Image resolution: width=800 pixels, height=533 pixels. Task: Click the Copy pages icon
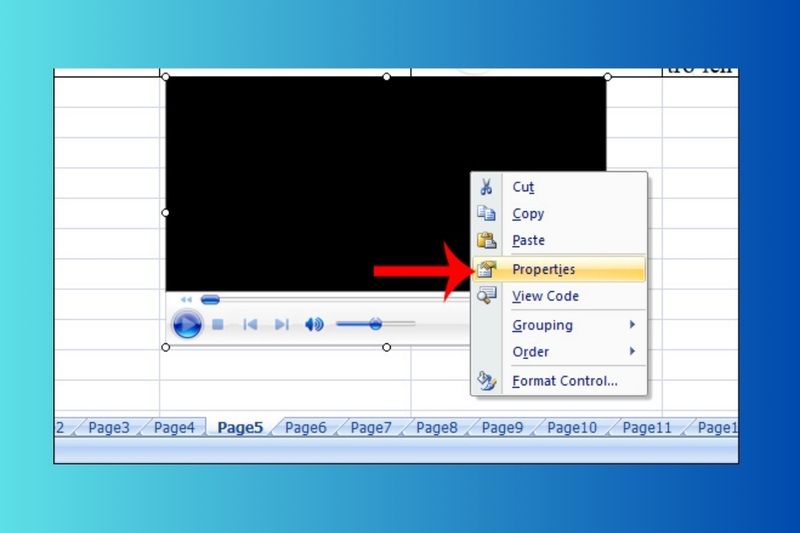(x=486, y=213)
